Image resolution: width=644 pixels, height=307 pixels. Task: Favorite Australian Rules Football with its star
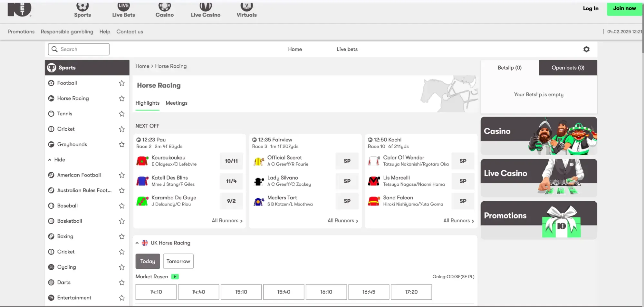(x=122, y=190)
